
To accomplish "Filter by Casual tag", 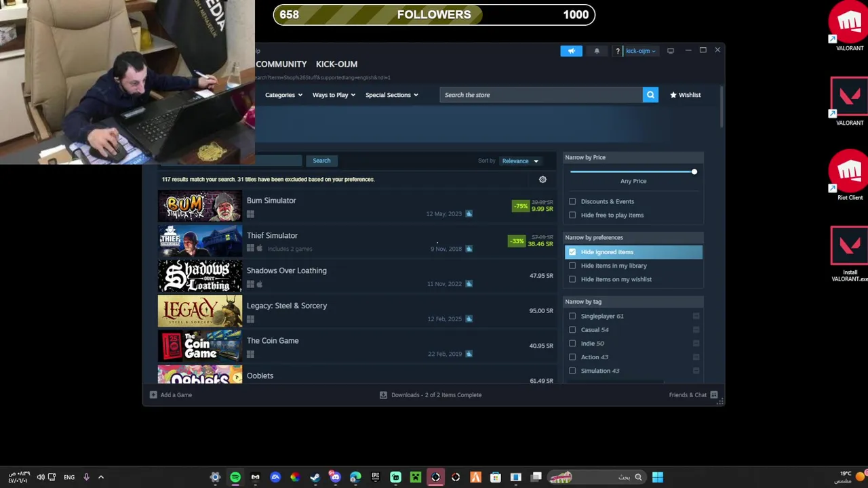I will (572, 329).
